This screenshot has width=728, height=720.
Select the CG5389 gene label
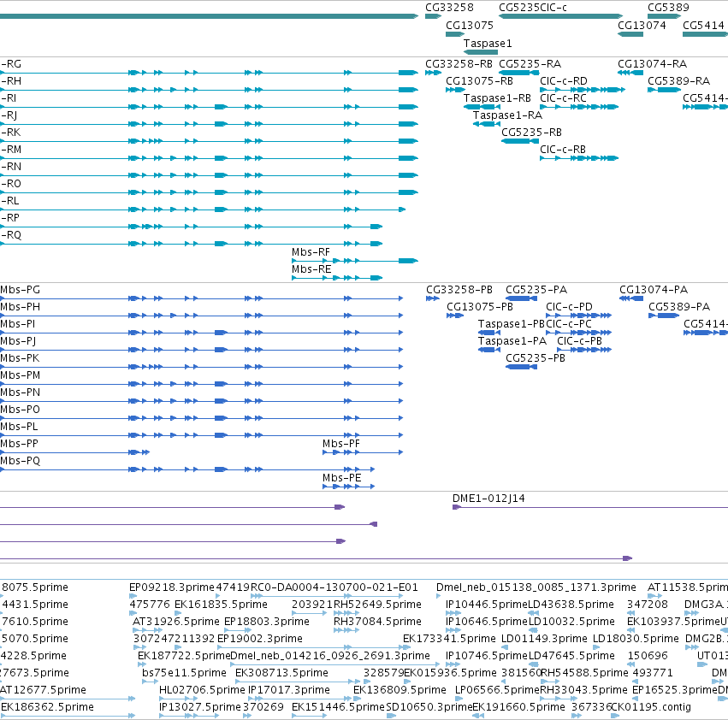tap(668, 8)
